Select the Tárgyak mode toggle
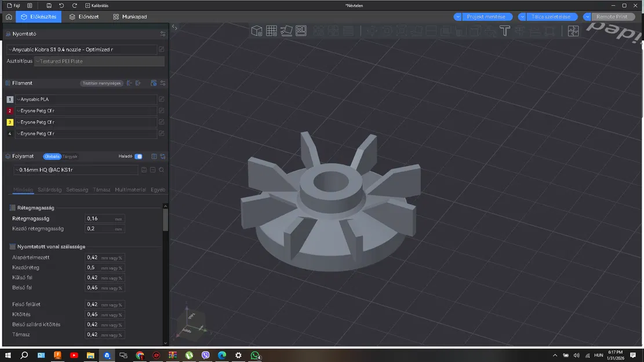The height and width of the screenshot is (362, 644). tap(70, 156)
